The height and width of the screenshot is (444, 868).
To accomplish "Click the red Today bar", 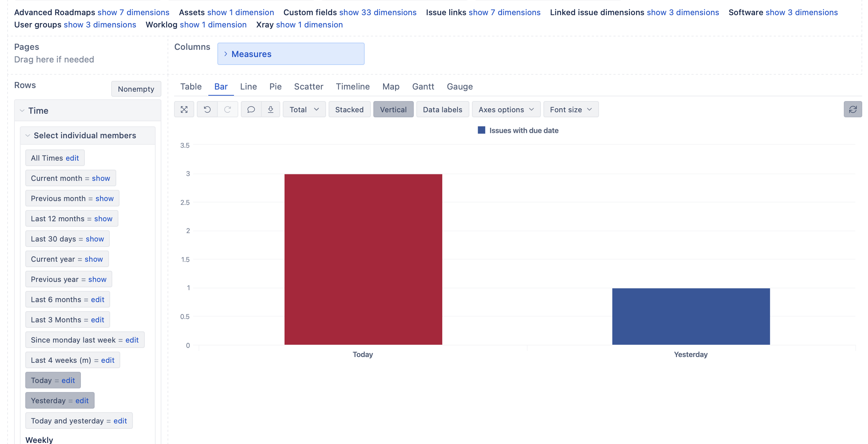I will 363,259.
